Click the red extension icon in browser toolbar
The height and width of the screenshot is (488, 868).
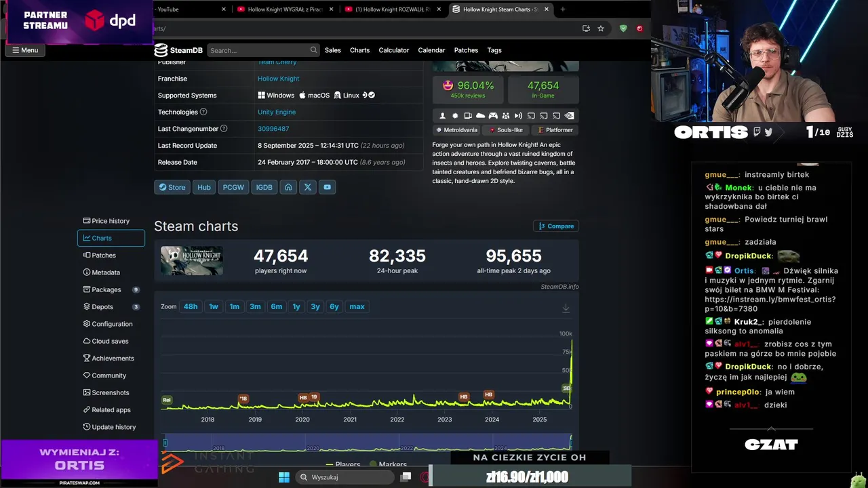[639, 28]
